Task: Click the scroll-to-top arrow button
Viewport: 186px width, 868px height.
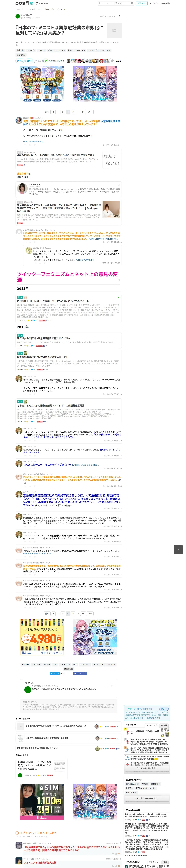Action: point(178,550)
